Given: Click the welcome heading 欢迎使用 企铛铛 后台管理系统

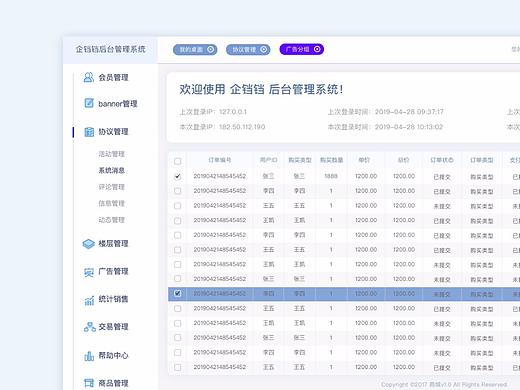Looking at the screenshot, I should pos(261,89).
